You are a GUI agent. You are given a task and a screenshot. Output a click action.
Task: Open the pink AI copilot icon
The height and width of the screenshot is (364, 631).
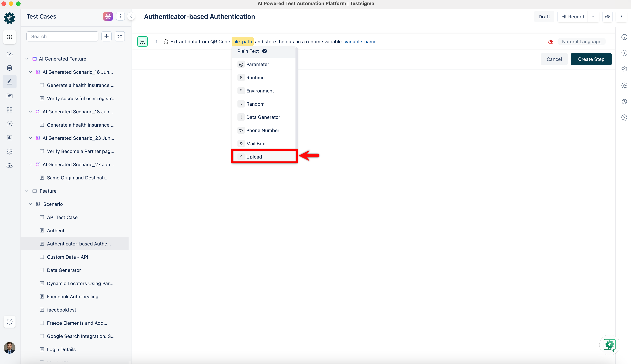click(108, 17)
